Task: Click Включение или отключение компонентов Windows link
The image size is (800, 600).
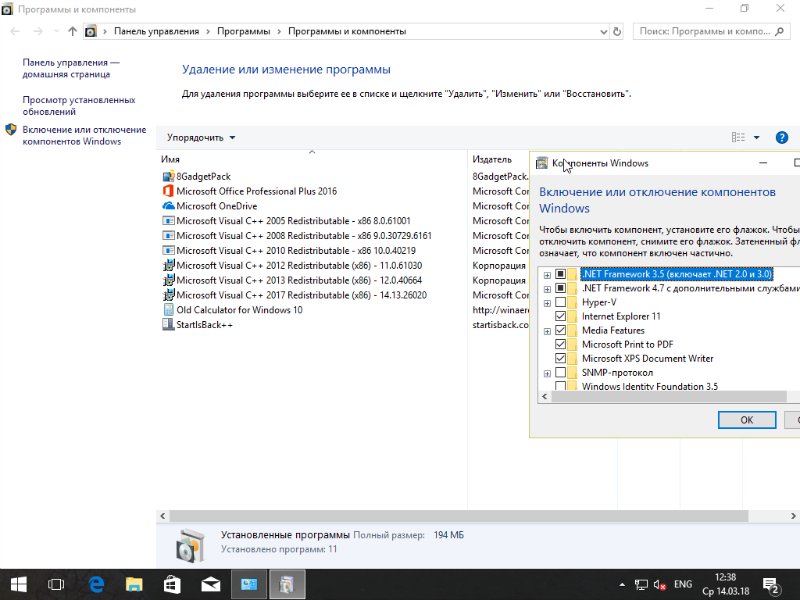Action: [84, 136]
